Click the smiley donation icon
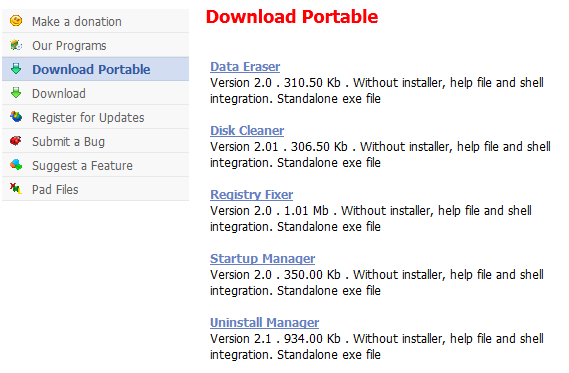Viewport: 569px width, 373px height. (16, 21)
